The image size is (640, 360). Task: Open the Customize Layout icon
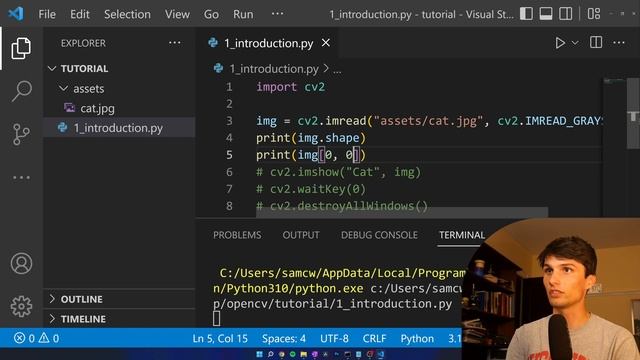point(594,14)
